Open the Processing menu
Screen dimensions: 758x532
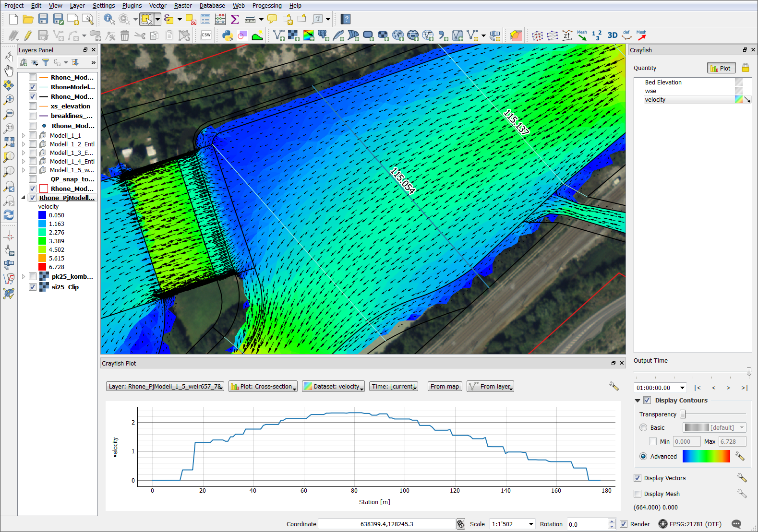click(266, 6)
